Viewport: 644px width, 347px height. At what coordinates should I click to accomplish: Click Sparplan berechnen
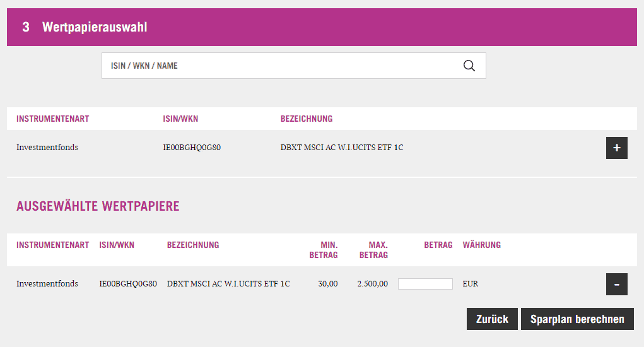[x=577, y=319]
